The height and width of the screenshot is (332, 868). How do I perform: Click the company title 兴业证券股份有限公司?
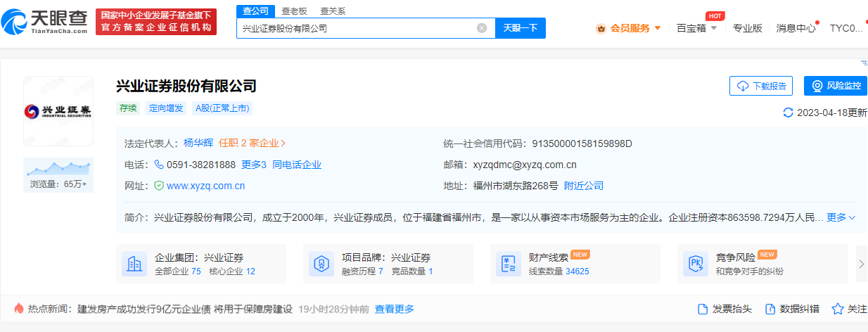tap(186, 86)
